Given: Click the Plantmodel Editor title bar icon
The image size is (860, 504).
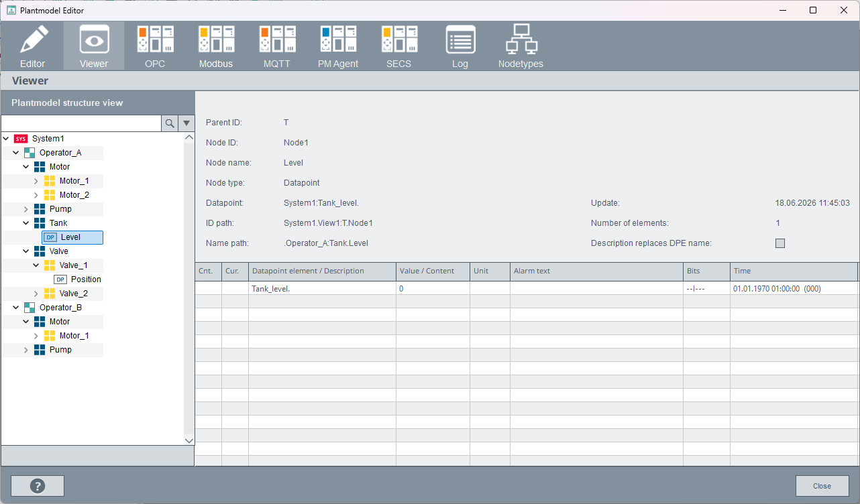Looking at the screenshot, I should [11, 10].
